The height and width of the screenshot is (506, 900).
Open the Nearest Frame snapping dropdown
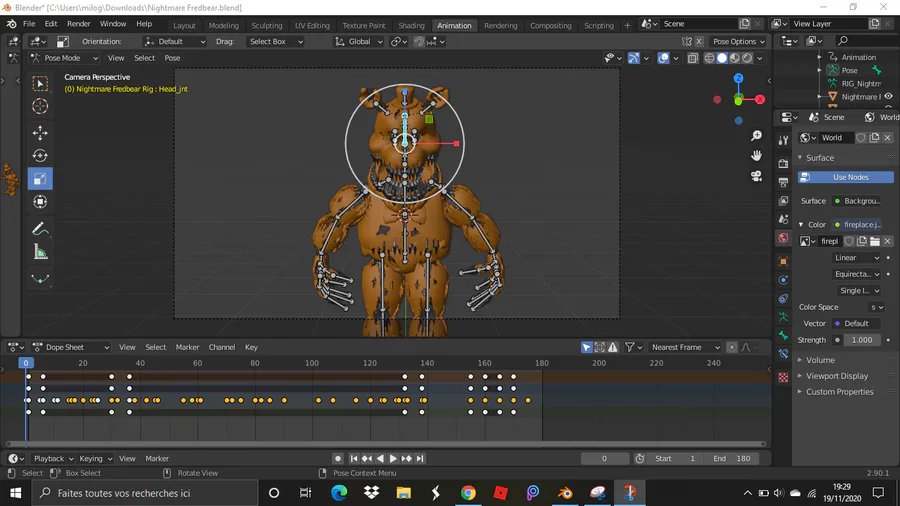point(685,347)
